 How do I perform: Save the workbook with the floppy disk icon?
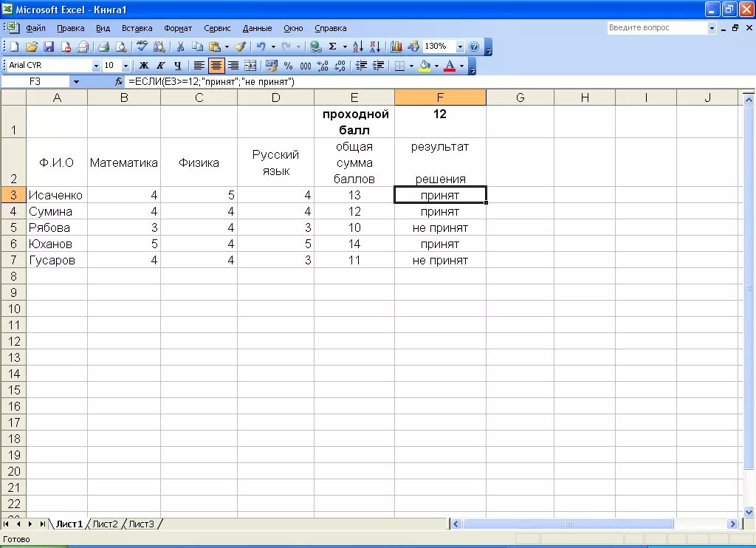[49, 47]
